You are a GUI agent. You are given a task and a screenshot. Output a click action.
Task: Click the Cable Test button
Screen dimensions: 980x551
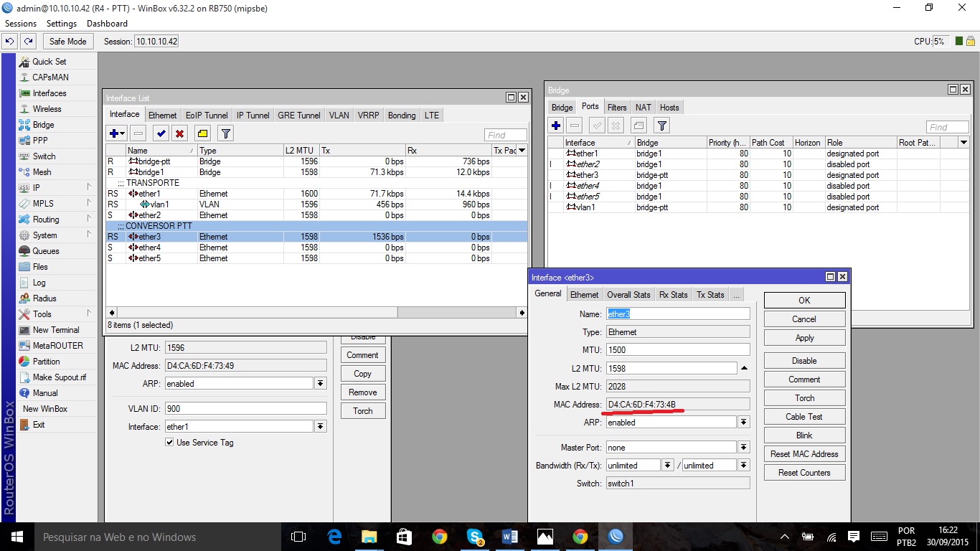coord(804,417)
